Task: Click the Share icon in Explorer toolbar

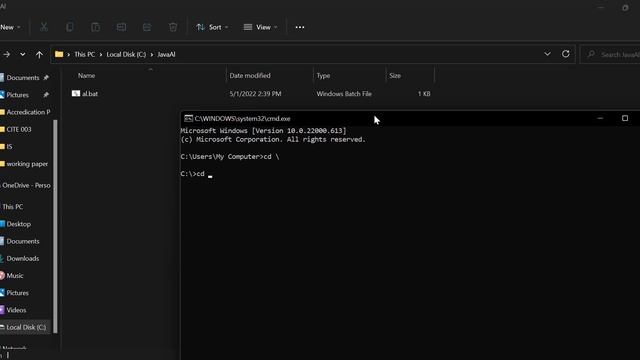Action: tap(147, 27)
